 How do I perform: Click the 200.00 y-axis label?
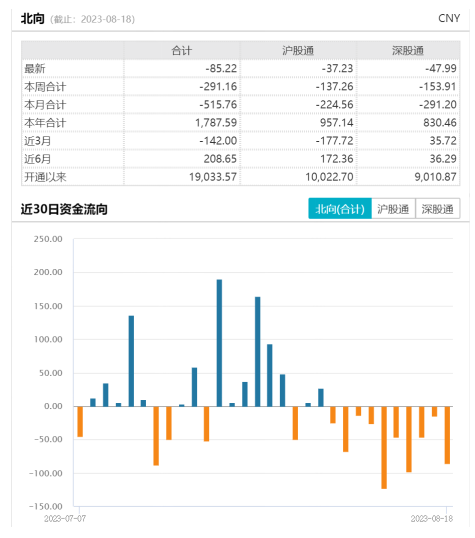(x=48, y=272)
